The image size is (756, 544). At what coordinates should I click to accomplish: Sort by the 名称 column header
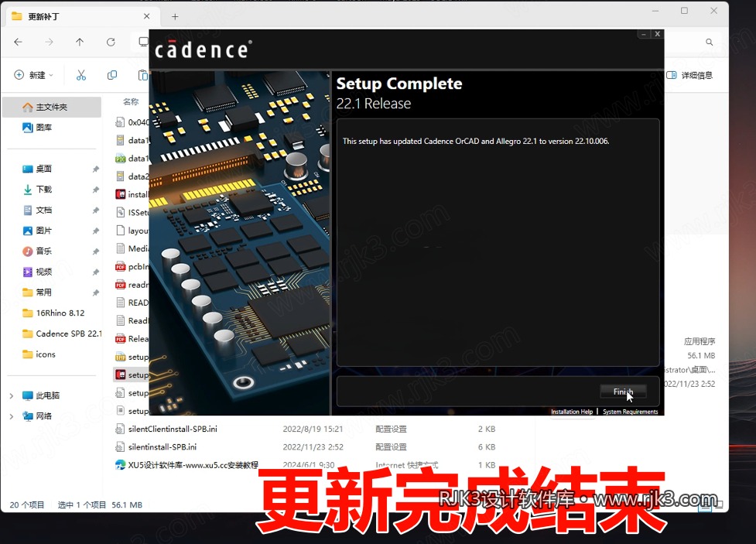click(x=131, y=101)
